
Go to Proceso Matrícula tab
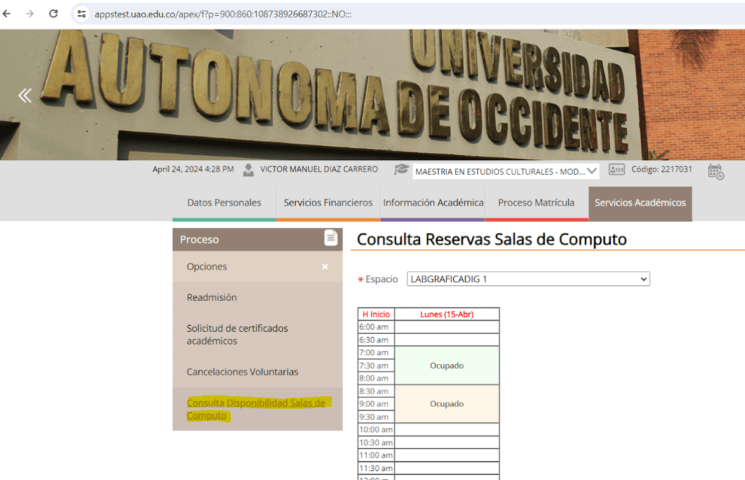point(536,203)
